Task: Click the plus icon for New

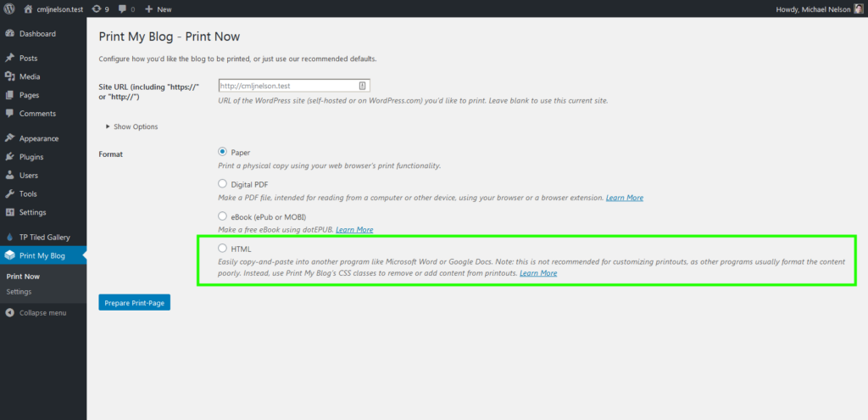Action: (148, 8)
